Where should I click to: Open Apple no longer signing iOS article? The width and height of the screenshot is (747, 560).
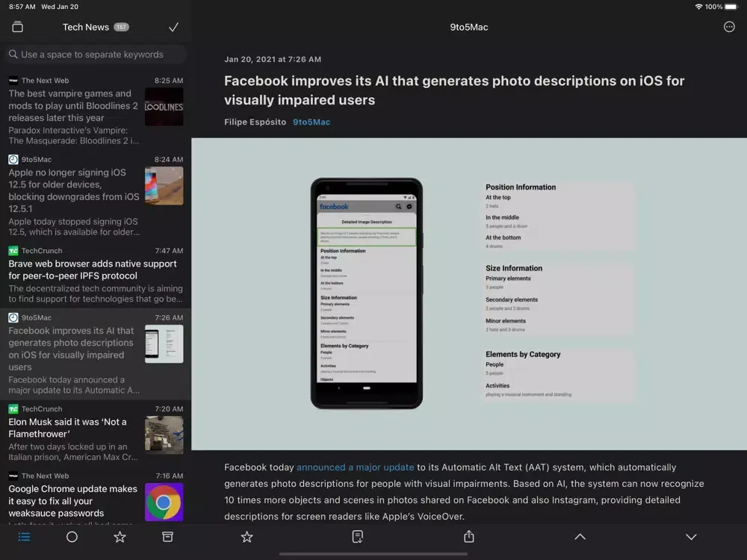point(96,196)
